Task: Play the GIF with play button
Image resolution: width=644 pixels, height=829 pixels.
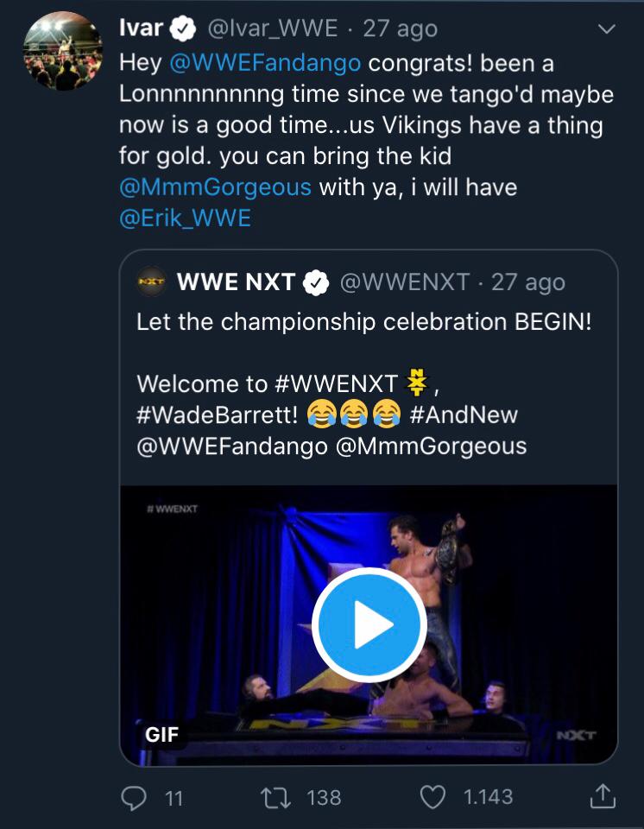Action: [x=368, y=624]
